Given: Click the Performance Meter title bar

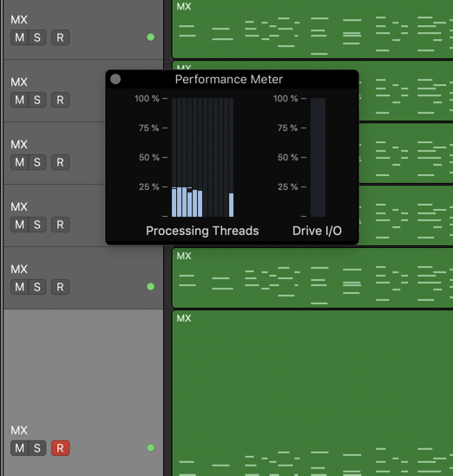Looking at the screenshot, I should 232,79.
